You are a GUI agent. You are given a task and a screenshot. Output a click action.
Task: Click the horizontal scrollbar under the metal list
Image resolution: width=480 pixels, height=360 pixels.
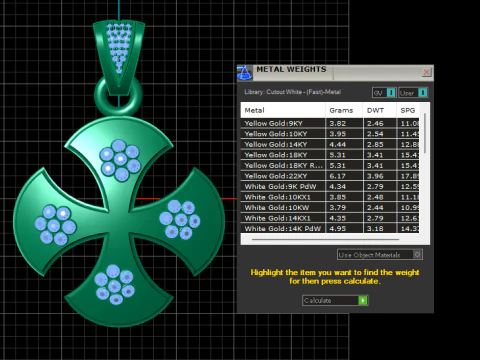(x=325, y=239)
